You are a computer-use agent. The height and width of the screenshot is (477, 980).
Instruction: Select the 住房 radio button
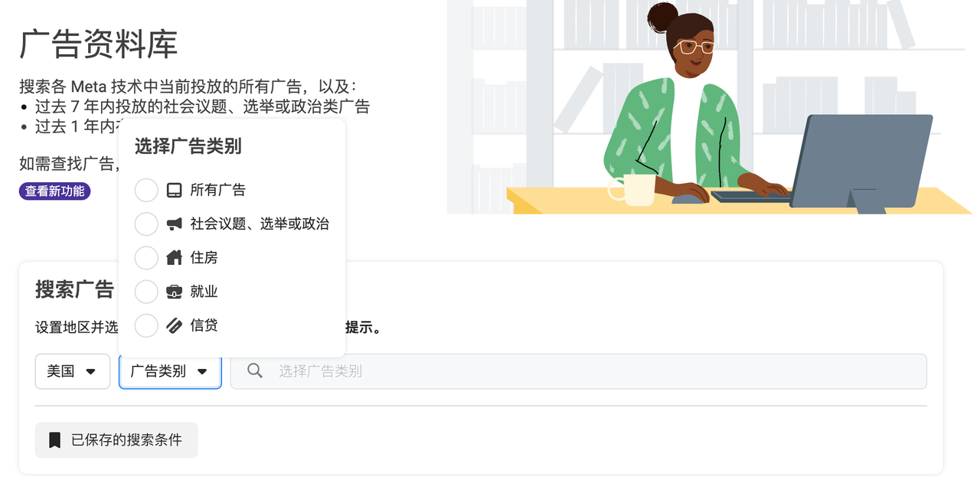(x=146, y=258)
